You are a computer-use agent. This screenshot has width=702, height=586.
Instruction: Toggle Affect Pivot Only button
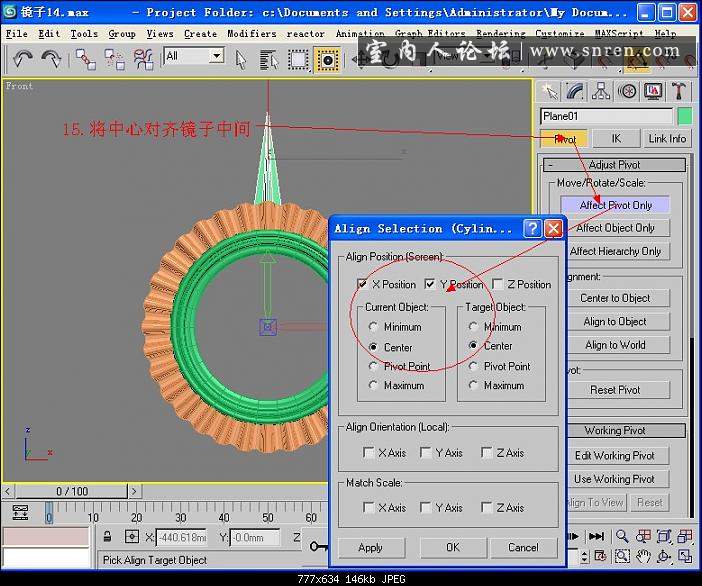pos(615,205)
